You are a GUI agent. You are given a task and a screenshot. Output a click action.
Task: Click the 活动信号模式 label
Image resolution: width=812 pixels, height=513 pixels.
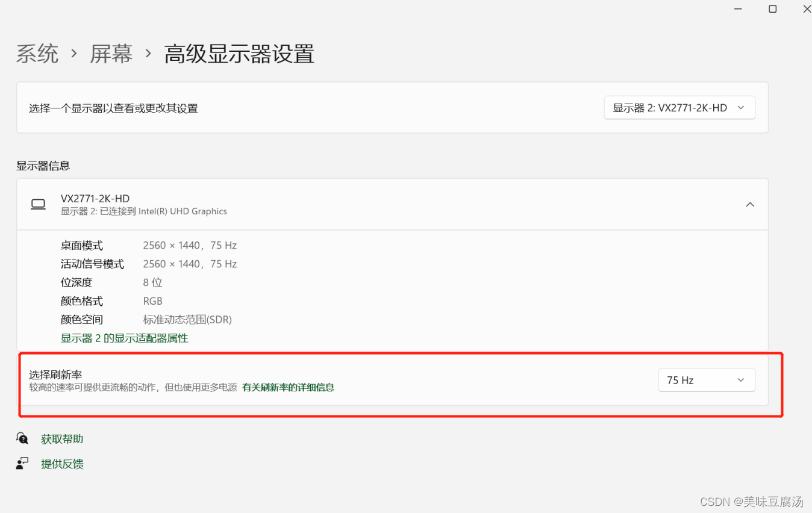(x=92, y=264)
